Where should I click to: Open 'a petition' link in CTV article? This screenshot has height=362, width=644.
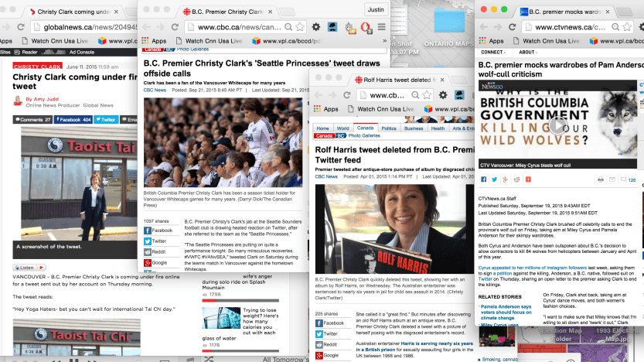(x=503, y=273)
